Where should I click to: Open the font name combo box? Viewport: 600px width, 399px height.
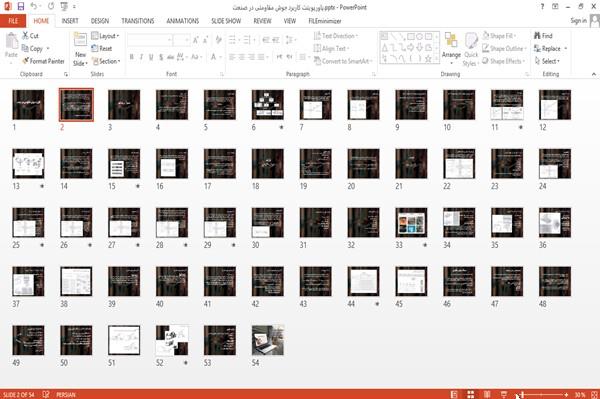(x=149, y=40)
